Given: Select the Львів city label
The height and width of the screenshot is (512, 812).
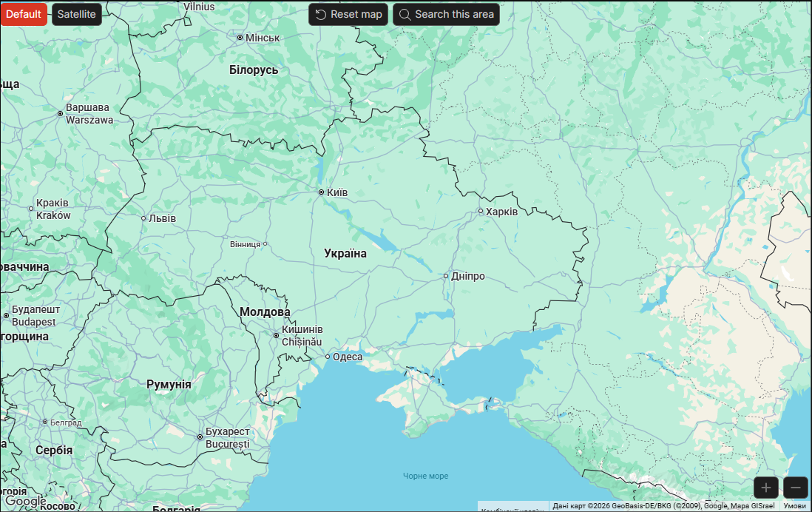Looking at the screenshot, I should [162, 218].
